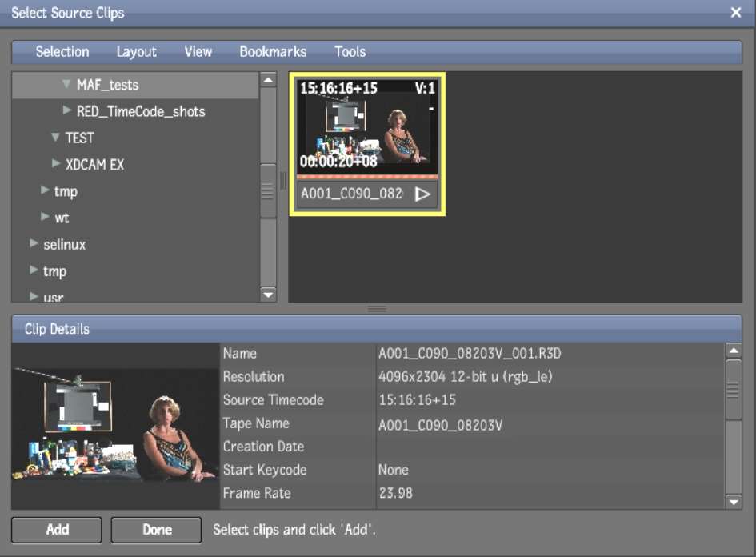Screen dimensions: 756x557
Task: Play the A001_C090_082 clip thumbnail
Action: point(422,194)
